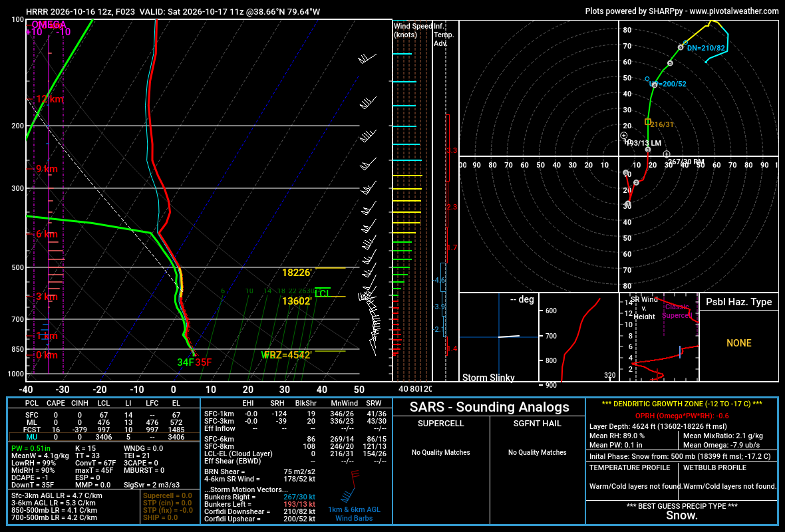Click the 'SHIP = 0.0' composite value
The width and height of the screenshot is (785, 532).
[x=160, y=517]
